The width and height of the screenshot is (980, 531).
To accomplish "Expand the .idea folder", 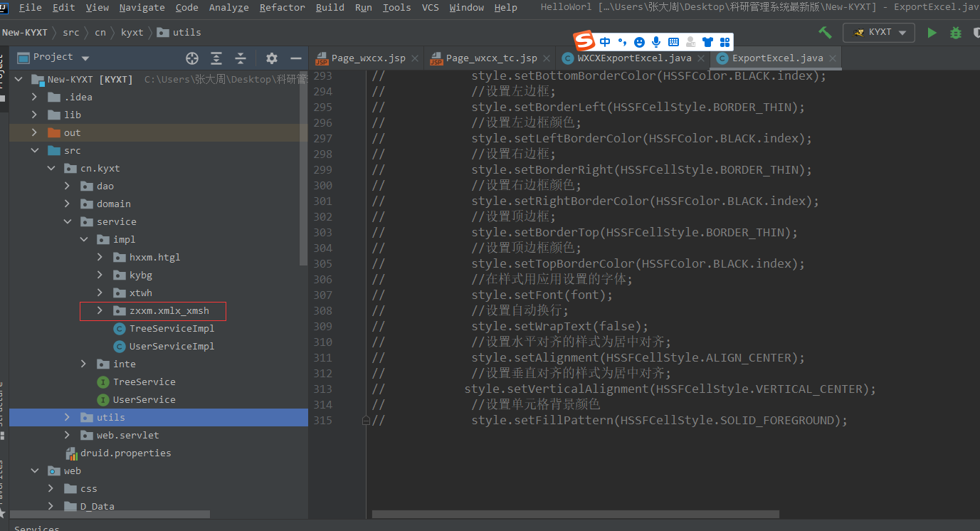I will [x=35, y=97].
